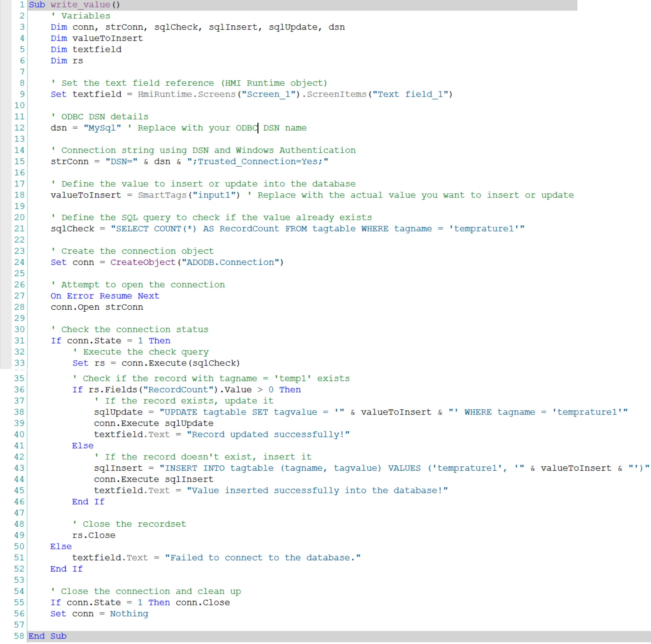Place cursor on SmartTags("input1") call
651x644 pixels.
pyautogui.click(x=188, y=195)
